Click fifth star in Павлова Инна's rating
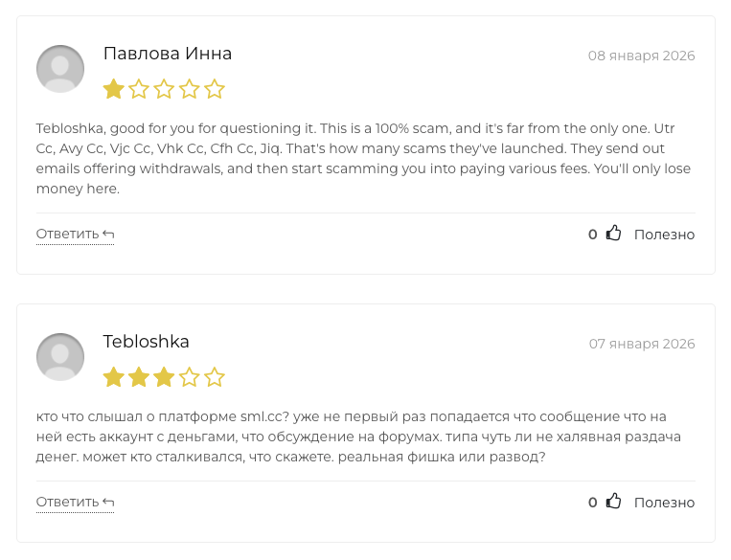This screenshot has width=731, height=560. coord(215,90)
